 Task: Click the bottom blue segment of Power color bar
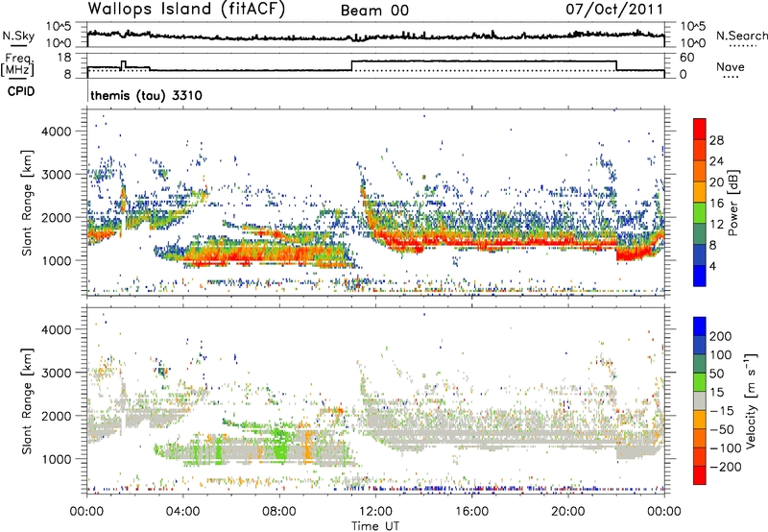coord(700,276)
